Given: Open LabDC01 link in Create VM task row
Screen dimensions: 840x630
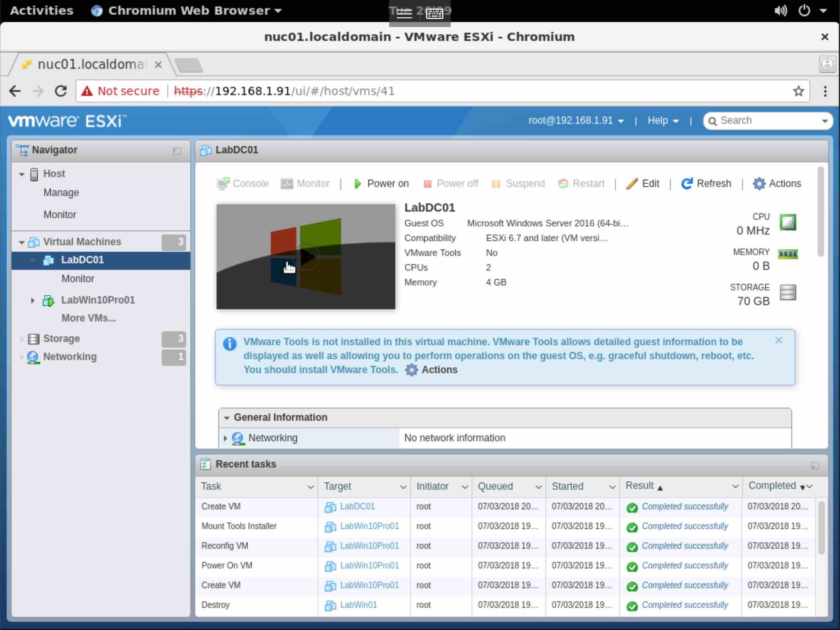Looking at the screenshot, I should click(357, 507).
